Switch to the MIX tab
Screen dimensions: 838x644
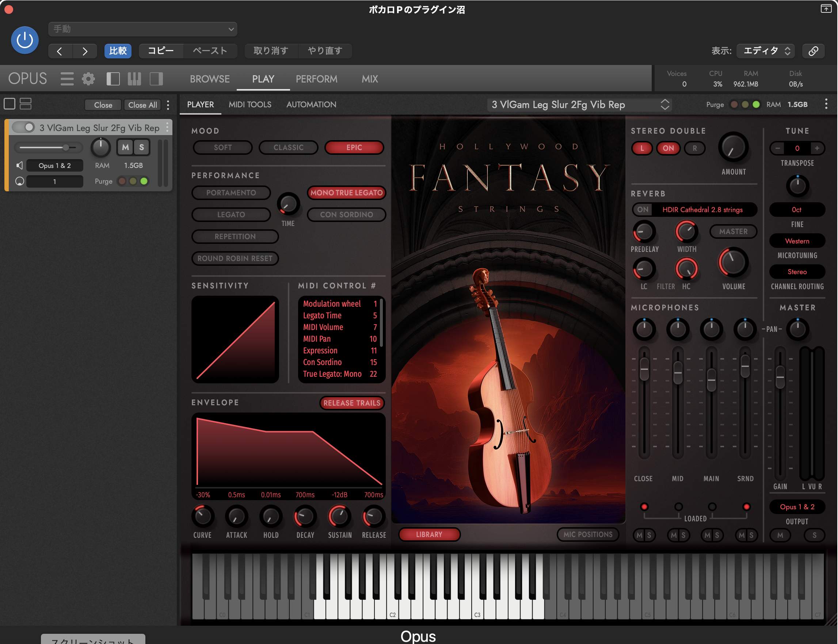pyautogui.click(x=370, y=79)
